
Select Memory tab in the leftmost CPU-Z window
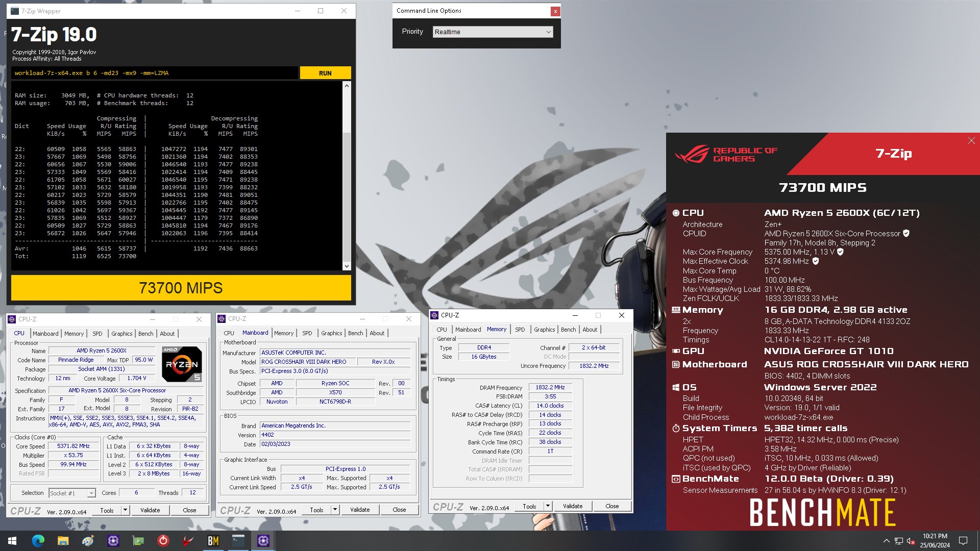tap(74, 334)
